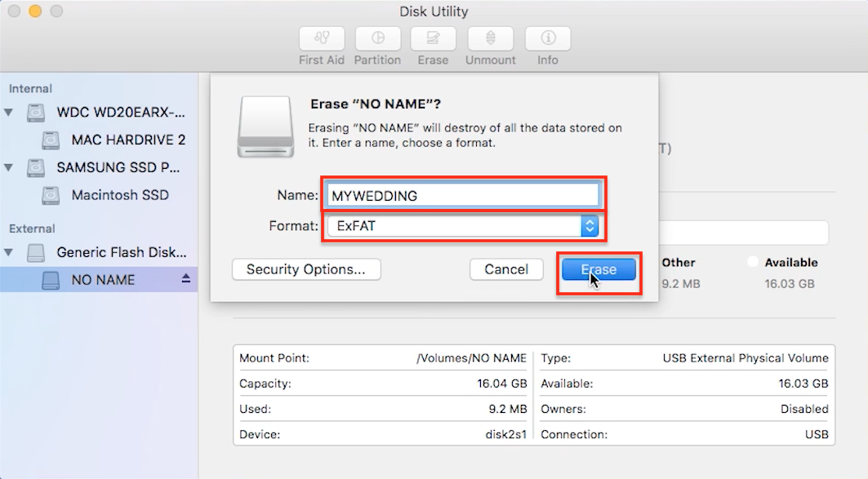Screen dimensions: 868x479
Task: Click the WDC WD20EARX drive icon
Action: pyautogui.click(x=35, y=112)
